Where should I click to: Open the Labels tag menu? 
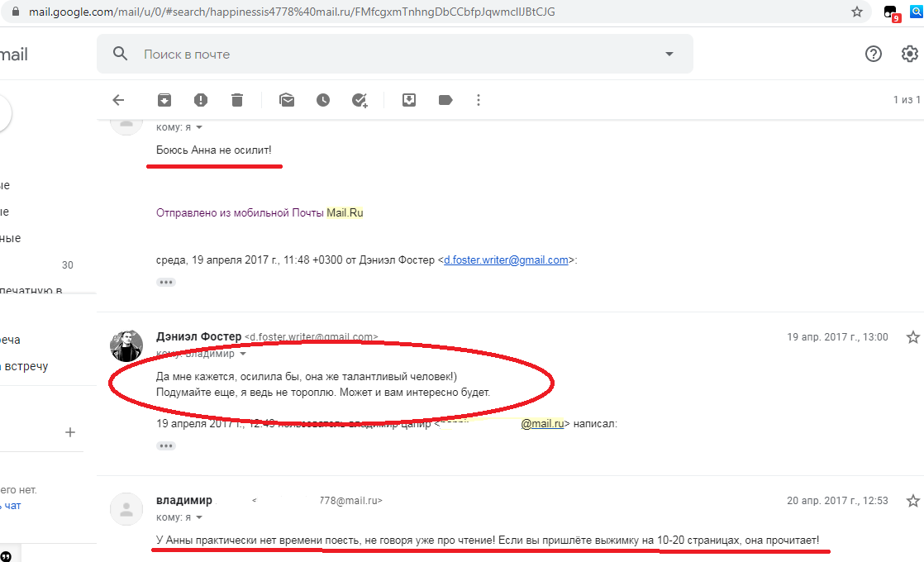(x=445, y=100)
